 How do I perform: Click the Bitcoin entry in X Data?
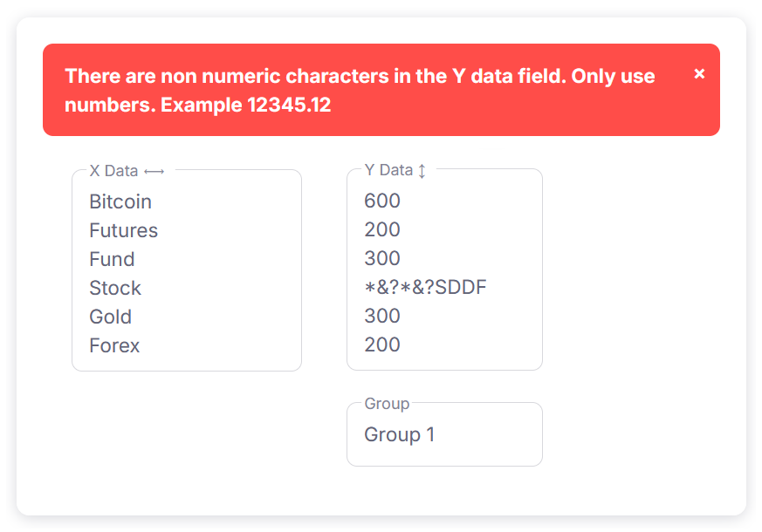point(120,201)
